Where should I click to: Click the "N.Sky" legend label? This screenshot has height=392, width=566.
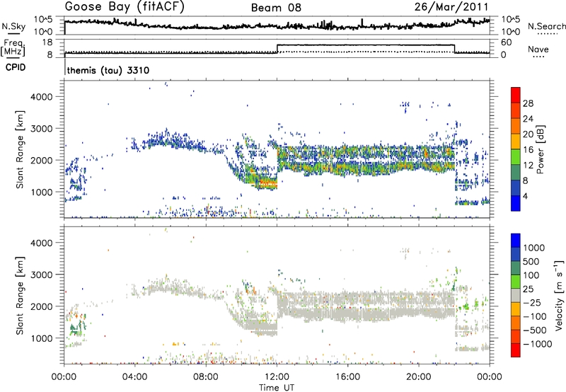click(13, 26)
